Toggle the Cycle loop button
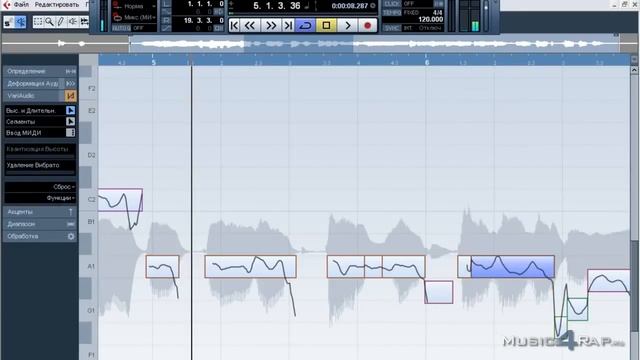 (x=305, y=25)
